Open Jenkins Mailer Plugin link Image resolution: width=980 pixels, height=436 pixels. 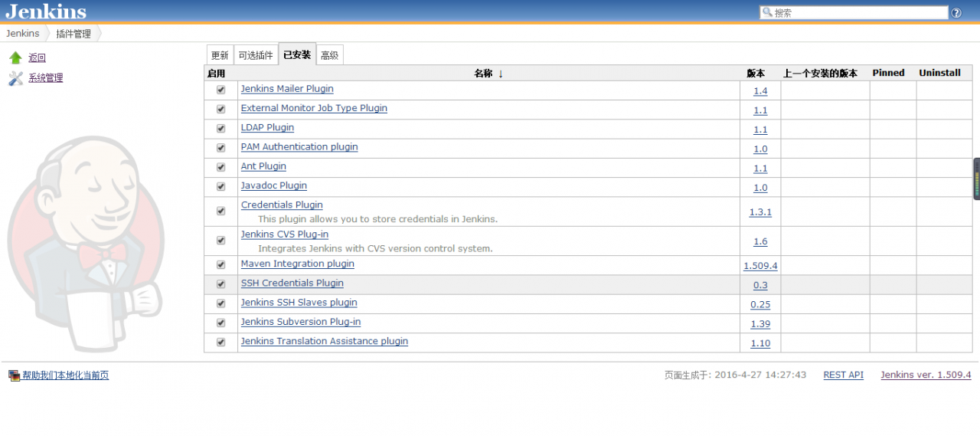click(287, 89)
